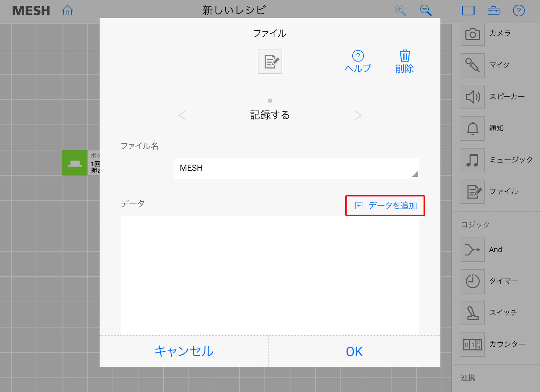
Task: Open the file name MESH dropdown corner
Action: [x=415, y=174]
